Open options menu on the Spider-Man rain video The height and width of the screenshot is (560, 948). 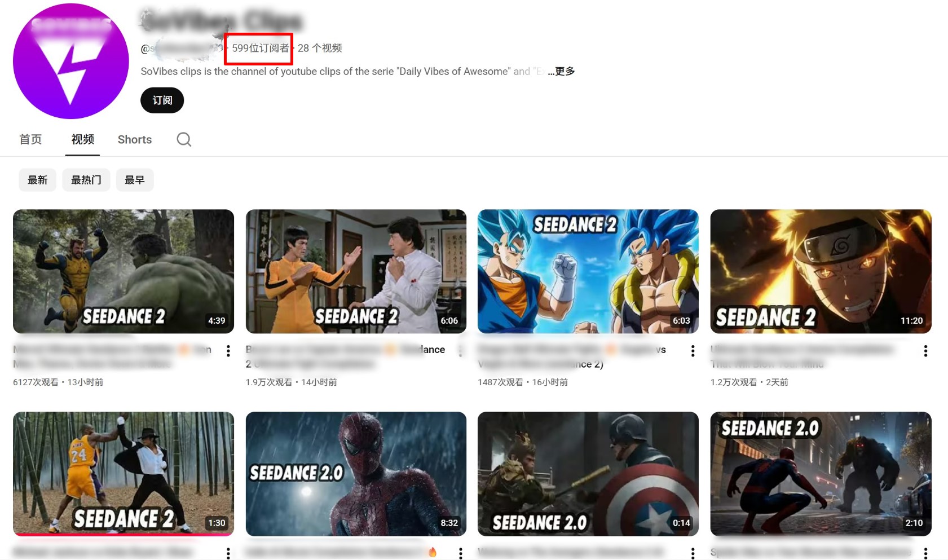click(461, 553)
